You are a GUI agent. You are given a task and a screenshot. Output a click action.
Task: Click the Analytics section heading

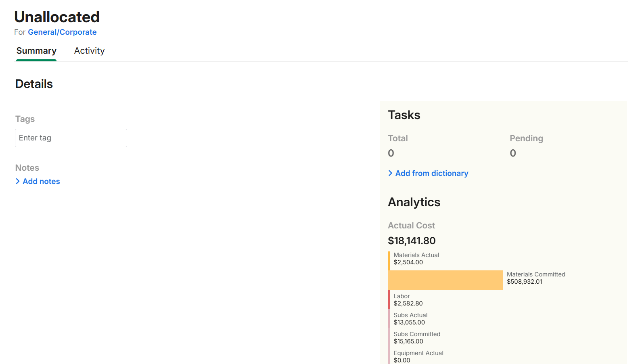pos(414,202)
